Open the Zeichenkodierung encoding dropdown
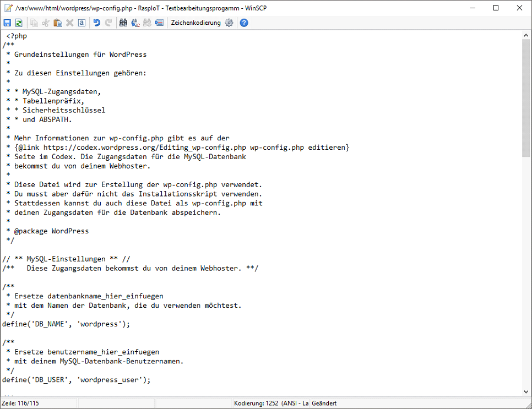Screen dimensions: 532x409 [196, 23]
